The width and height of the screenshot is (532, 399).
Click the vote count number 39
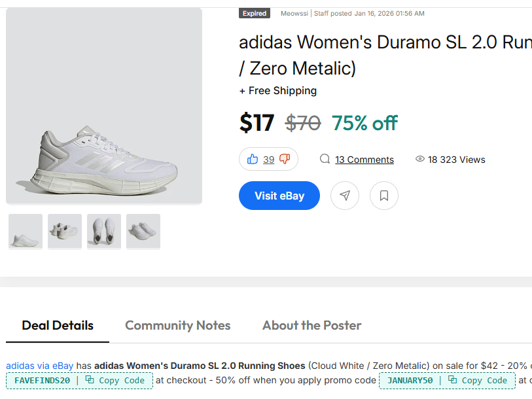(x=269, y=160)
